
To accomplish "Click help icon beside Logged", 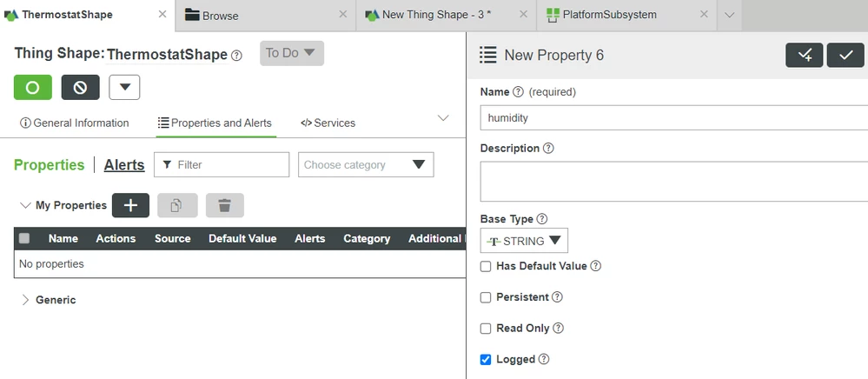I will point(544,359).
